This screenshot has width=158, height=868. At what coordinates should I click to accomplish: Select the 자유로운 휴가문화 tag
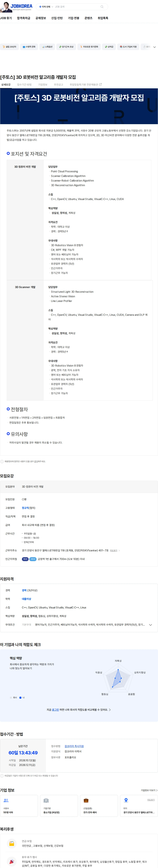tap(89, 47)
